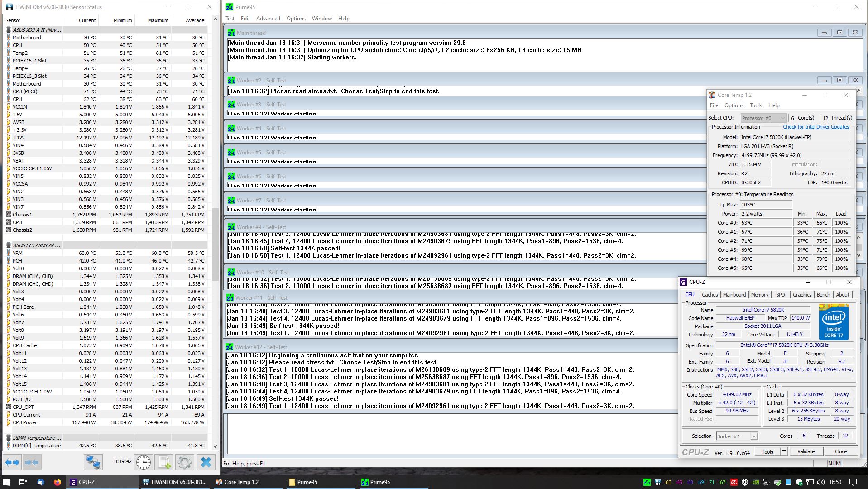The width and height of the screenshot is (868, 489).
Task: Open the CPU-Z Tools dropdown arrow
Action: point(784,451)
